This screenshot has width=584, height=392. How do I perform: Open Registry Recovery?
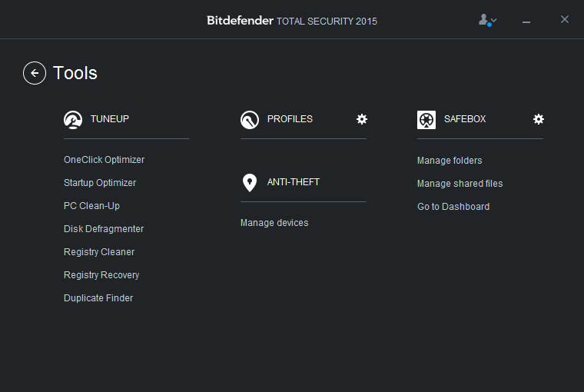101,275
